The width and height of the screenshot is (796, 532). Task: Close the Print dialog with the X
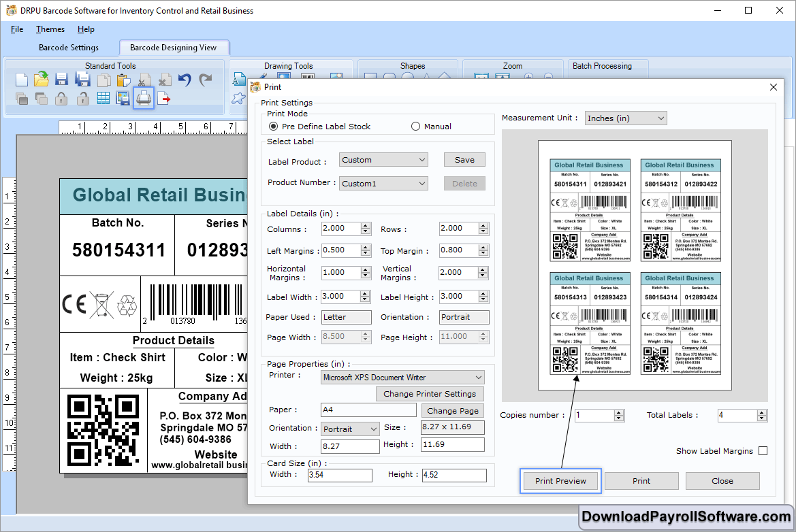click(773, 87)
